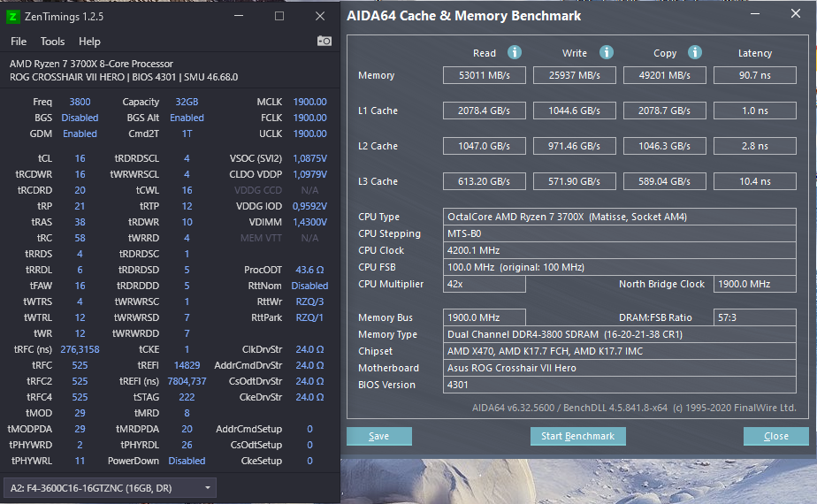817x504 pixels.
Task: Click the L3 Cache read value 613.20 GB/s
Action: (x=484, y=181)
